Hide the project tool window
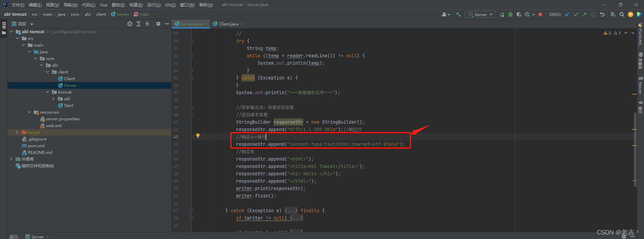The width and height of the screenshot is (644, 239). 167,24
